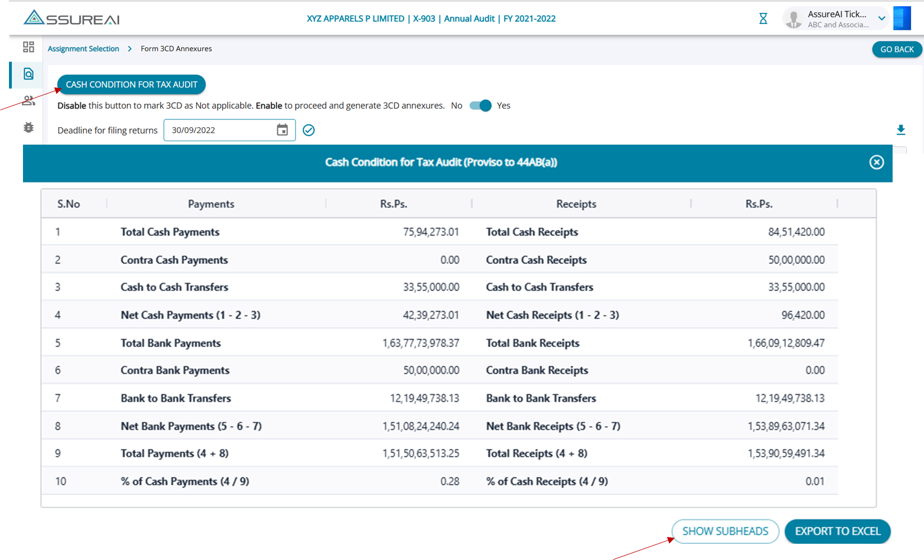This screenshot has height=560, width=924.
Task: Click the blue app tile icon
Action: (x=902, y=18)
